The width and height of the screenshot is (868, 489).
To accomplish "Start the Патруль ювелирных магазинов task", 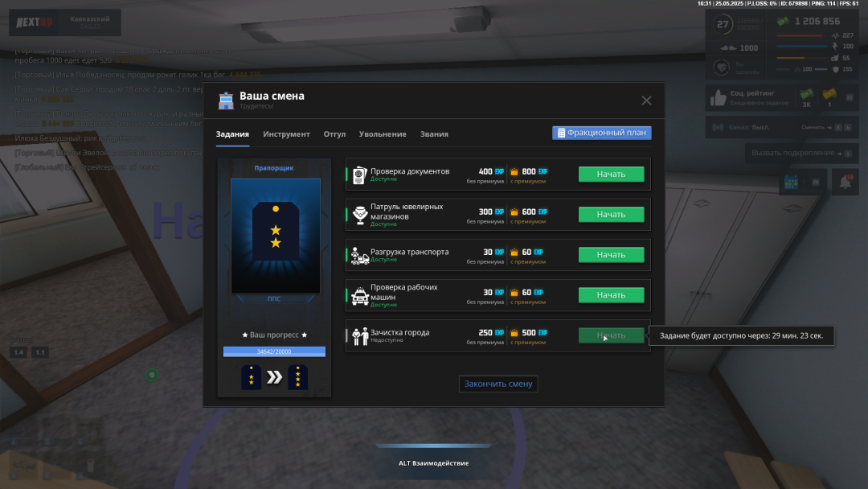I will point(611,215).
